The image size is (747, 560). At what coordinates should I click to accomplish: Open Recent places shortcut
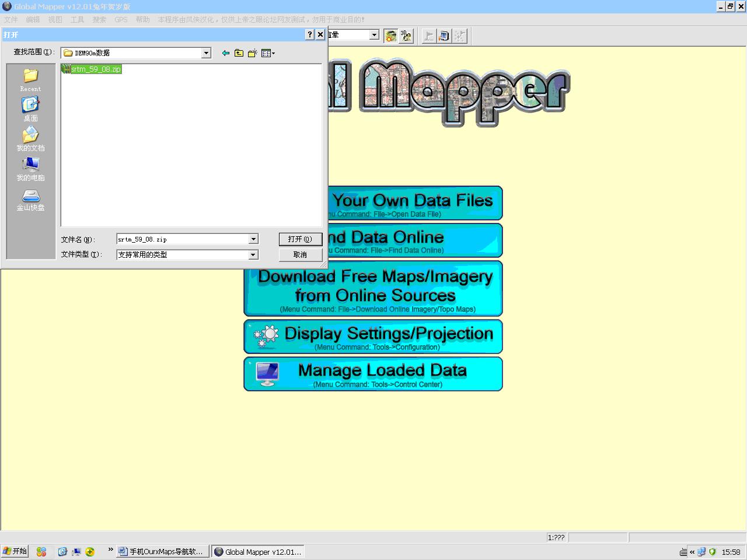pos(30,80)
